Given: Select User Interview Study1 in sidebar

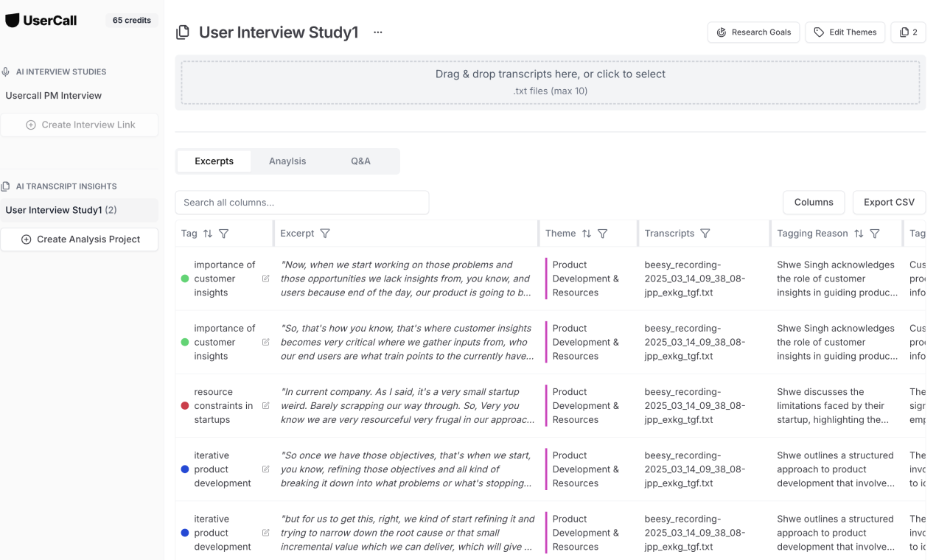Looking at the screenshot, I should point(80,210).
